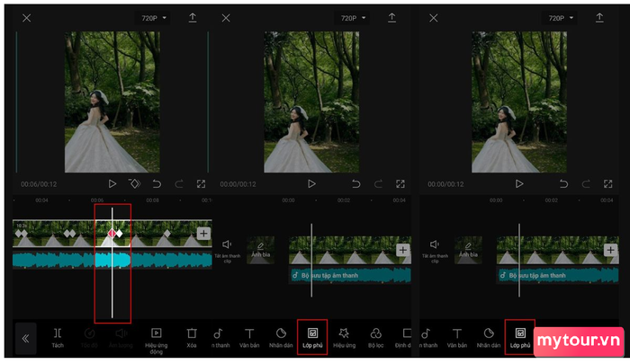
Task: Select the red highlighted keyframe diamond
Action: tap(112, 233)
